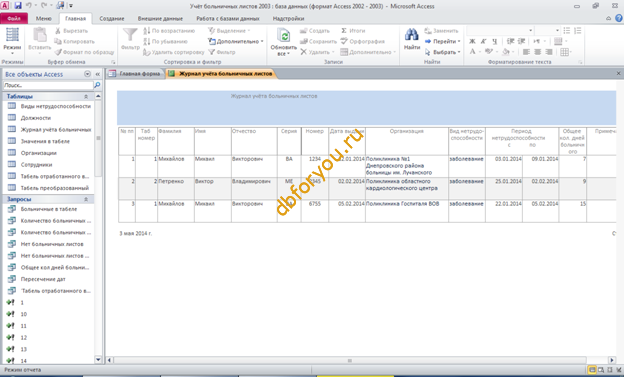
Task: Align text left in ribbon
Action: coord(526,52)
